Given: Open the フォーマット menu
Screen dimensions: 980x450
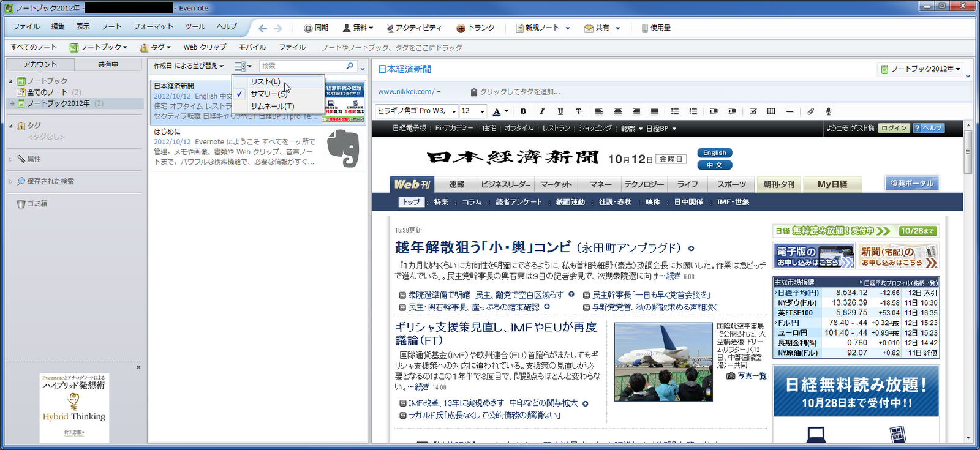Looking at the screenshot, I should tap(153, 26).
